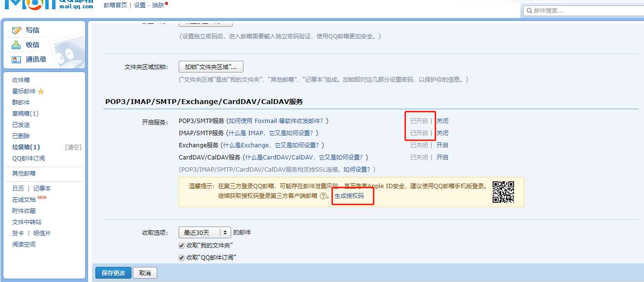Open 其他邮箱 in the sidebar

click(x=24, y=174)
